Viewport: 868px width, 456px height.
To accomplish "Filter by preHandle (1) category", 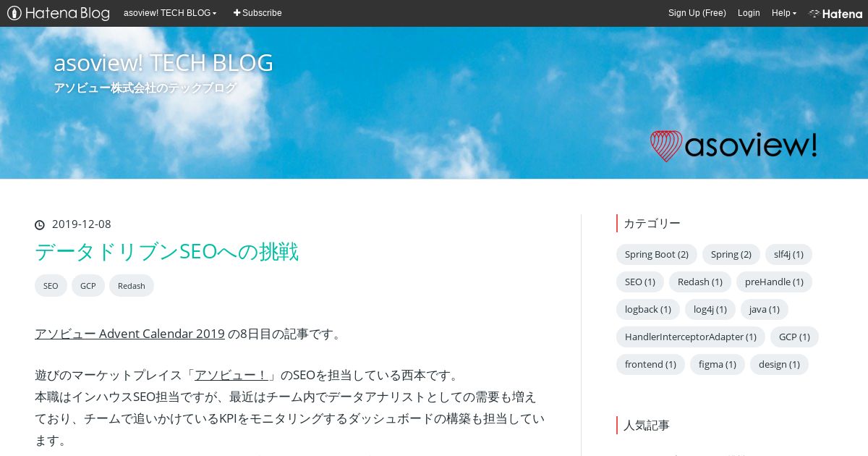I will [x=774, y=282].
